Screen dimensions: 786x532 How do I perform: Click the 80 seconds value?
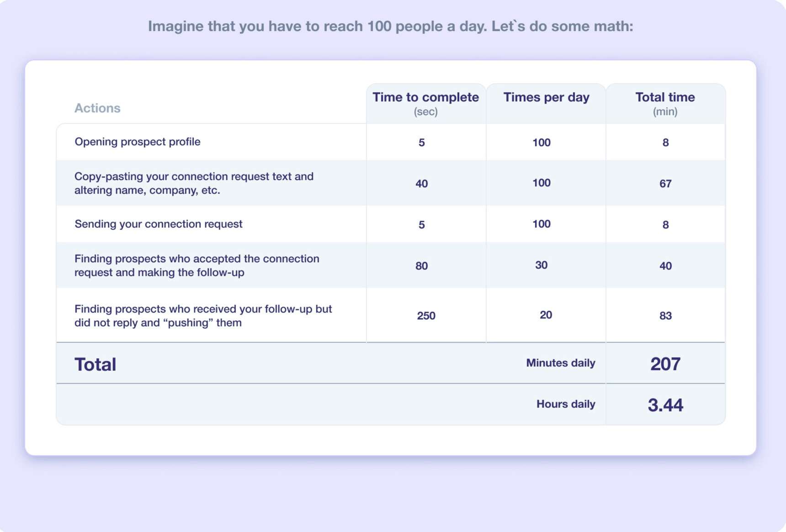click(x=421, y=266)
